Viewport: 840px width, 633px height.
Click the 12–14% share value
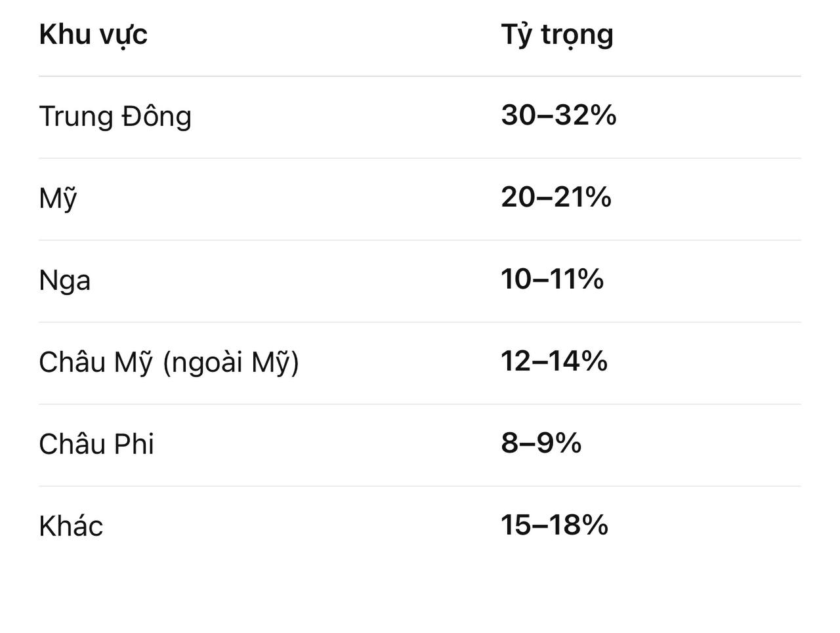pyautogui.click(x=554, y=361)
